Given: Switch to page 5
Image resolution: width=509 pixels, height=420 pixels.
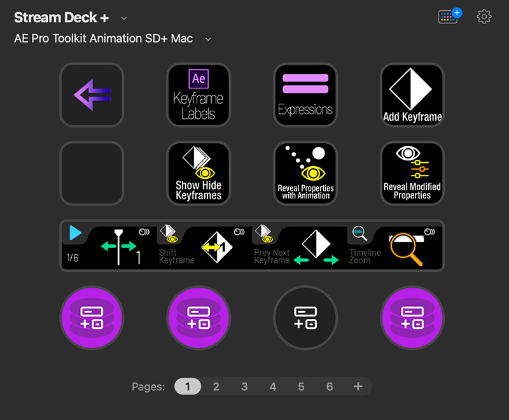Looking at the screenshot, I should tap(301, 386).
